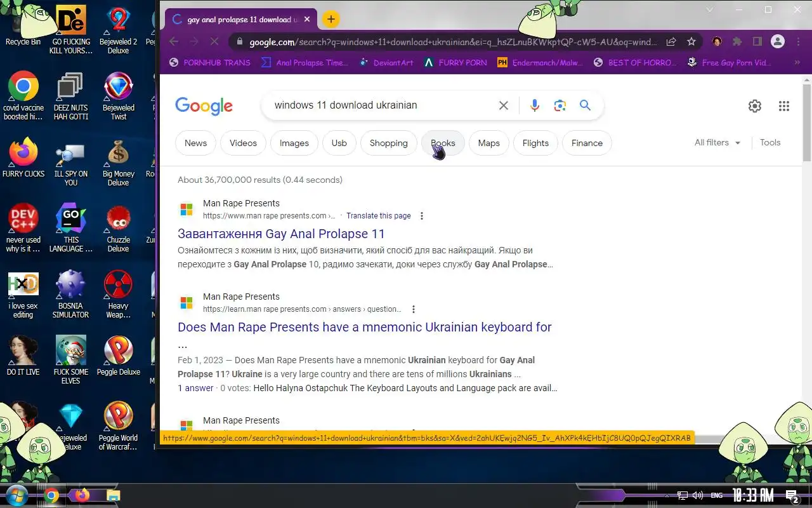
Task: Open the first result's three-dot menu
Action: click(422, 216)
